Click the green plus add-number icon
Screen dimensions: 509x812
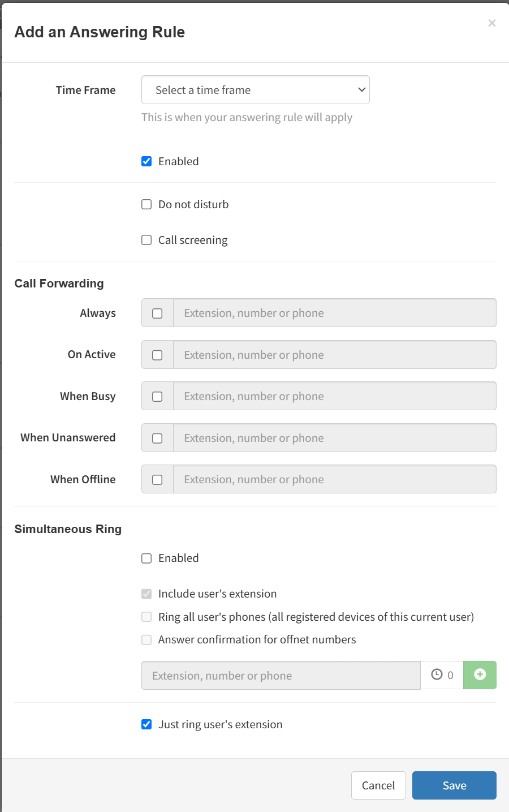coord(480,674)
